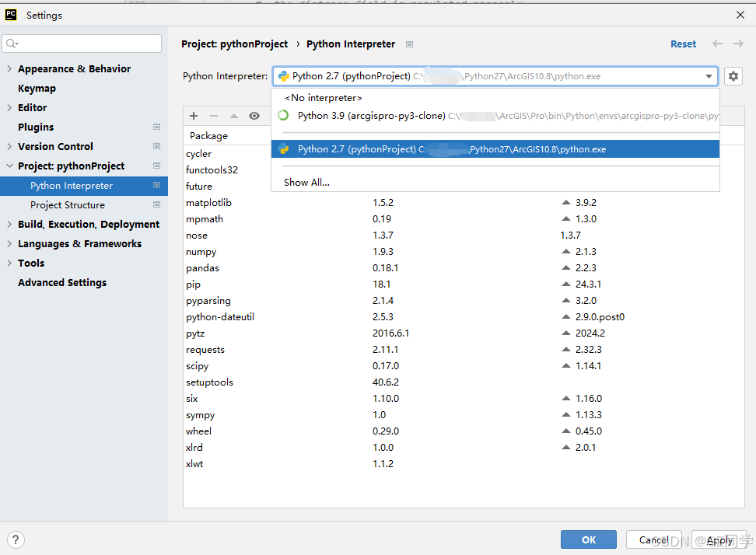The height and width of the screenshot is (555, 756).
Task: Click the minus icon to uninstall package
Action: tap(214, 116)
